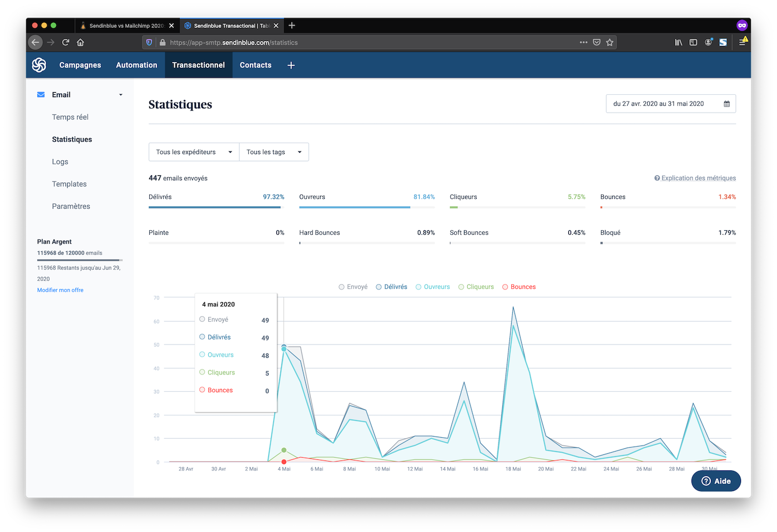Click the plus icon beside Contacts

pos(291,65)
